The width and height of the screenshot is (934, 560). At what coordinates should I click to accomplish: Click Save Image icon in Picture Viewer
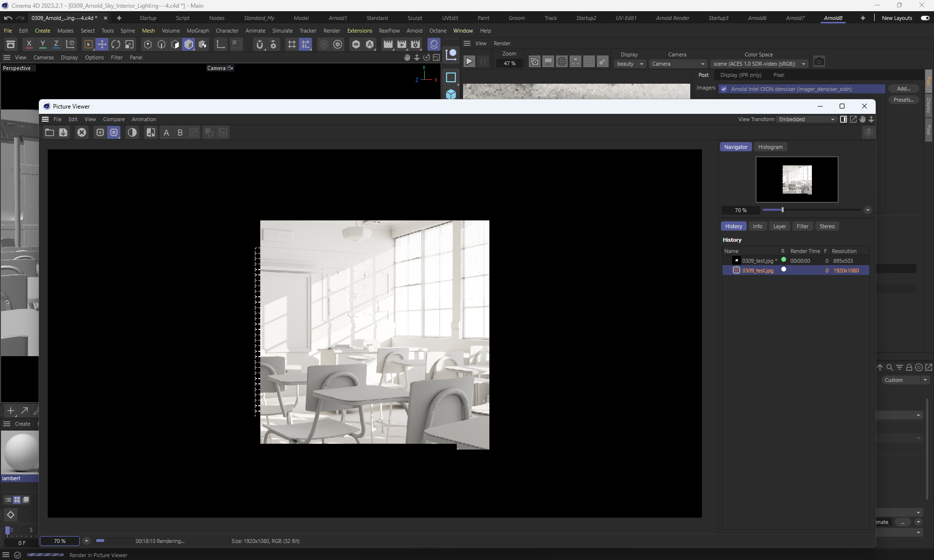[63, 132]
